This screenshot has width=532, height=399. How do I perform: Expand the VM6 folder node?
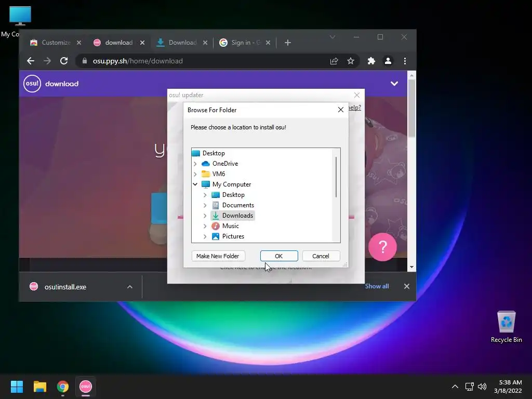tap(195, 174)
